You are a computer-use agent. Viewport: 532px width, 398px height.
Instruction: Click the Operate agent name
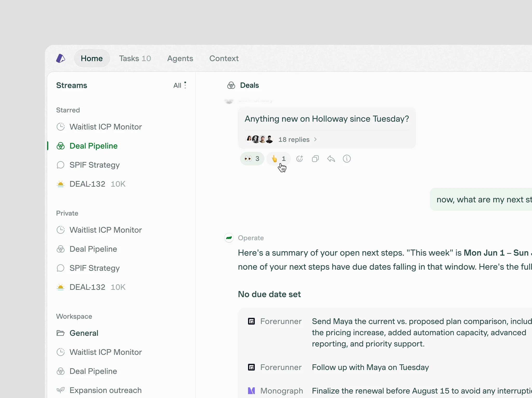click(x=251, y=238)
